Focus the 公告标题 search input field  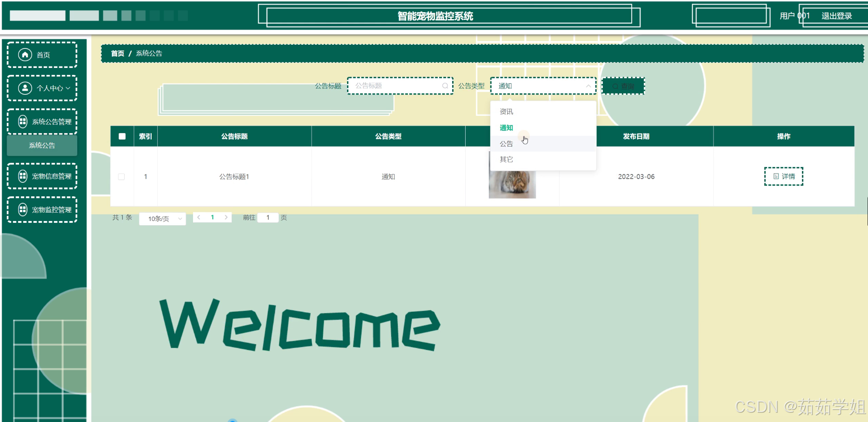pyautogui.click(x=400, y=86)
